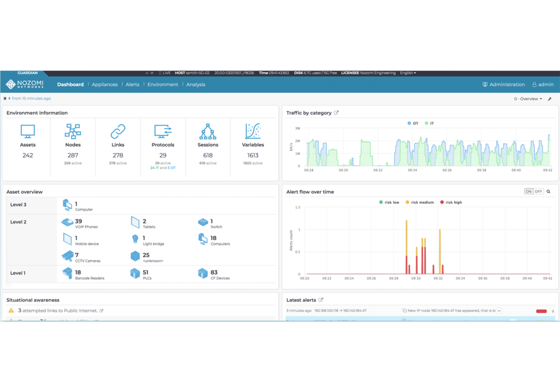Click the '258 active' nodes text
Viewport: 560px width, 392px height.
click(x=73, y=163)
